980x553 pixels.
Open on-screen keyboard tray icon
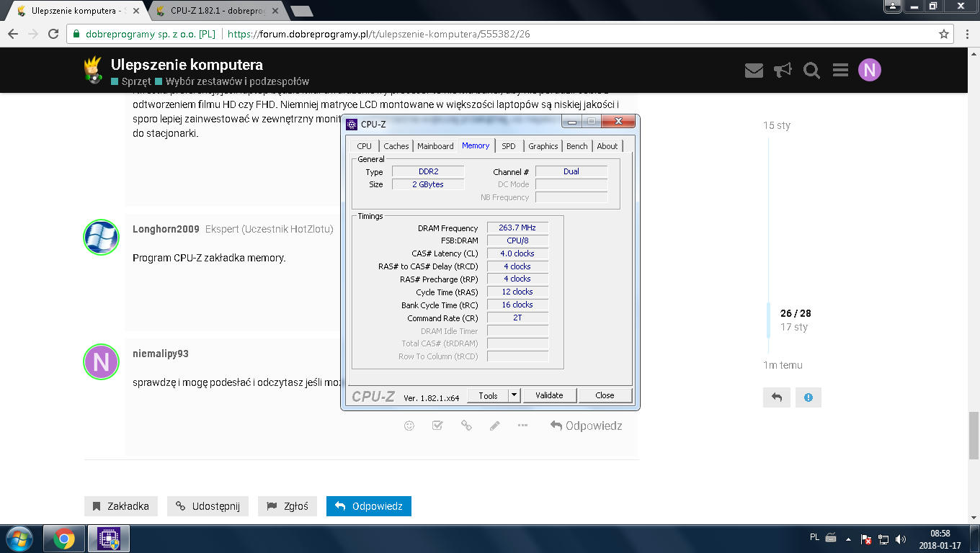point(831,537)
